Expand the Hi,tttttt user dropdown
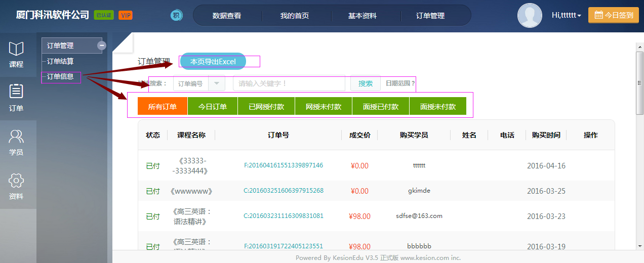 pos(566,15)
